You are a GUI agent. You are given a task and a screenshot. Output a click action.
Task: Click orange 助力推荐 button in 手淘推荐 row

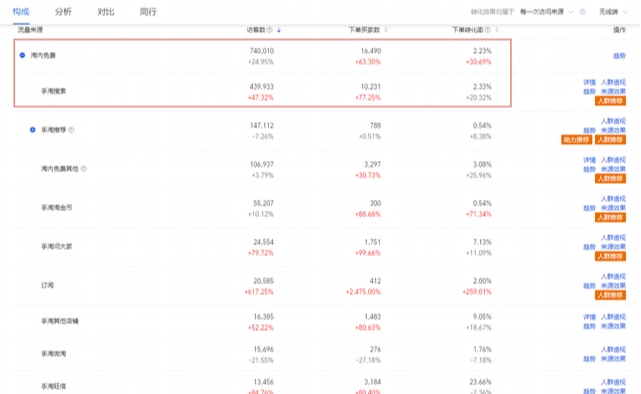(x=576, y=140)
